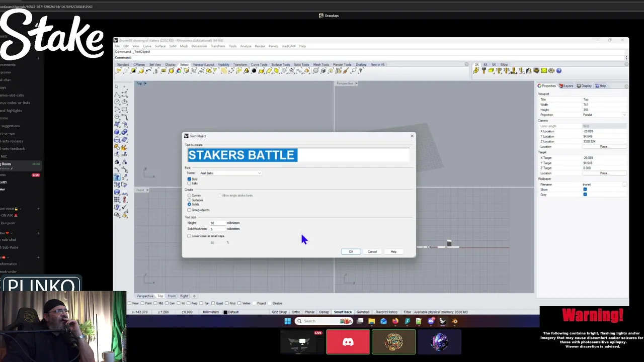Select the Mistakes server thumbnail
The width and height of the screenshot is (644, 362).
point(394,342)
